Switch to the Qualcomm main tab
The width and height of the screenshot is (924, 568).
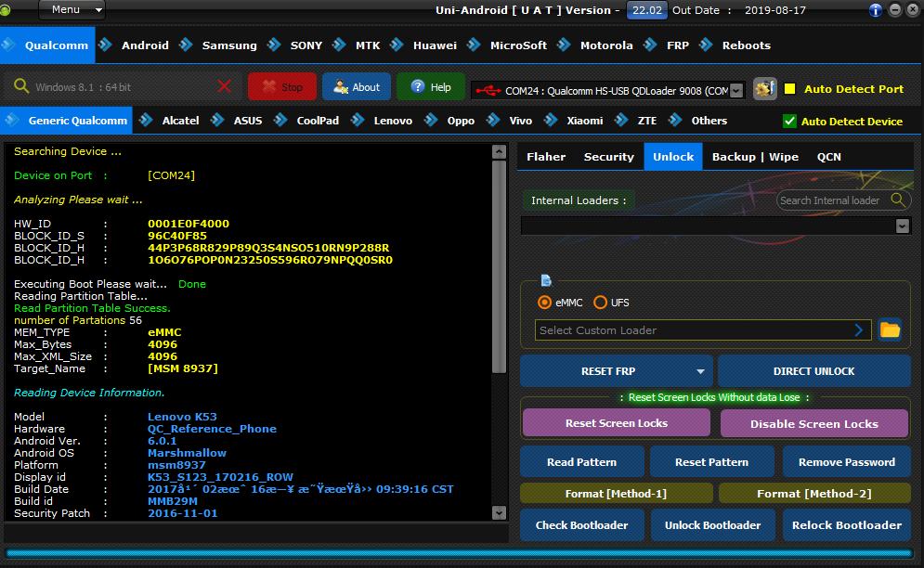pos(47,45)
